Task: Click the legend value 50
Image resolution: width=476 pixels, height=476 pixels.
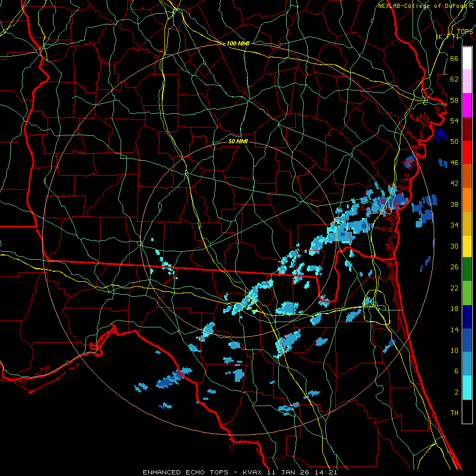Action: (x=454, y=141)
